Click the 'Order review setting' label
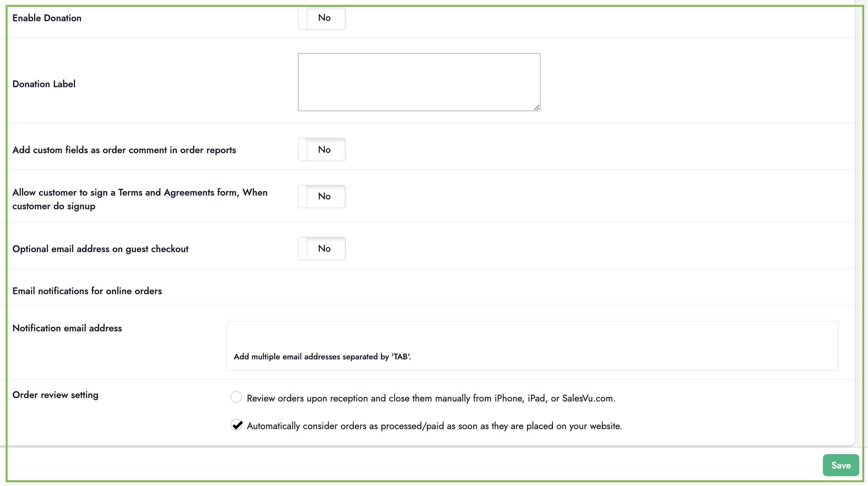Viewport: 868px width, 486px height. 55,395
